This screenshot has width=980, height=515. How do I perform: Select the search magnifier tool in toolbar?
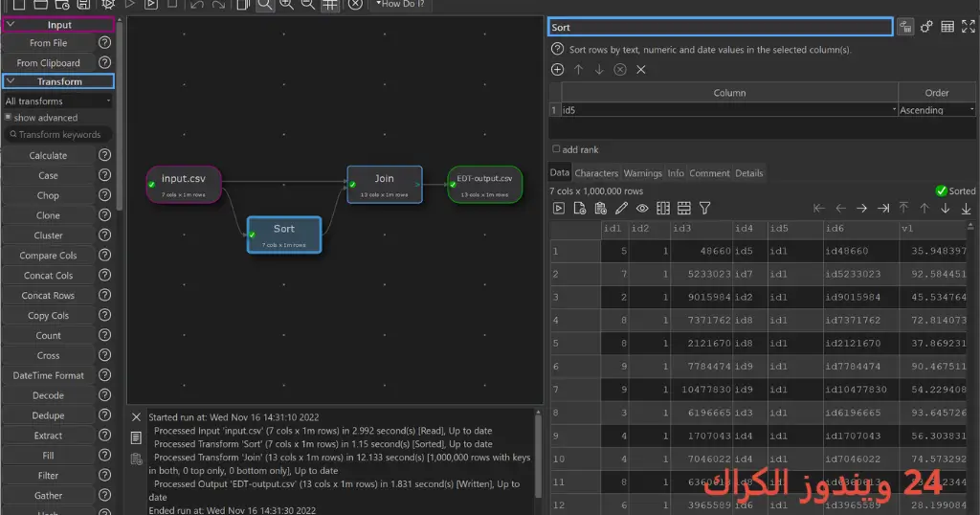265,5
